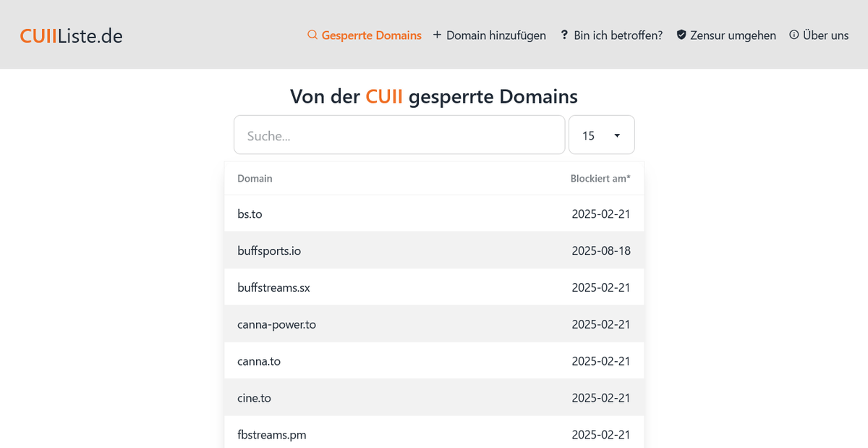868x448 pixels.
Task: Click the blocked date in the canna-power.to row
Action: pos(601,324)
